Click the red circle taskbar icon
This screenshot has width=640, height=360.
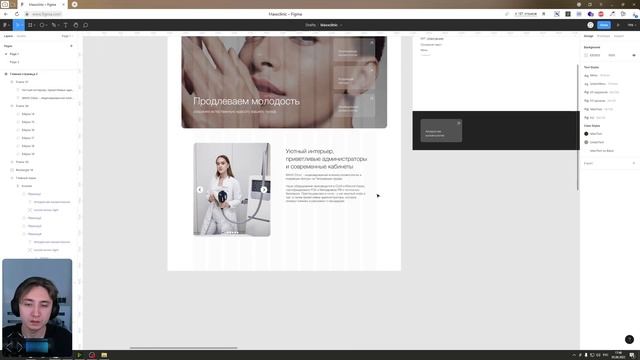coord(92,355)
